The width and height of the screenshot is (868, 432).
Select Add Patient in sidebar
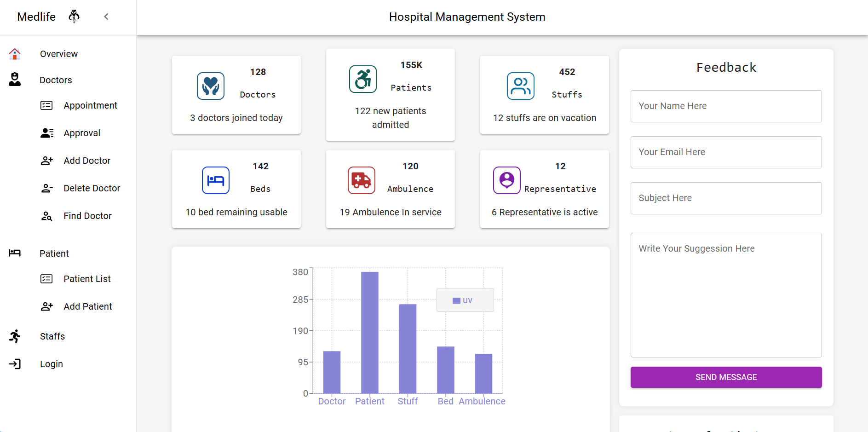click(x=87, y=306)
